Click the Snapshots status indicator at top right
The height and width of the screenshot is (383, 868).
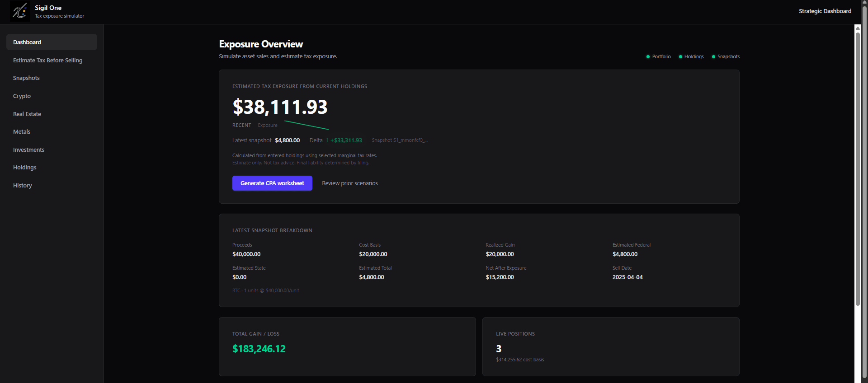tap(726, 56)
